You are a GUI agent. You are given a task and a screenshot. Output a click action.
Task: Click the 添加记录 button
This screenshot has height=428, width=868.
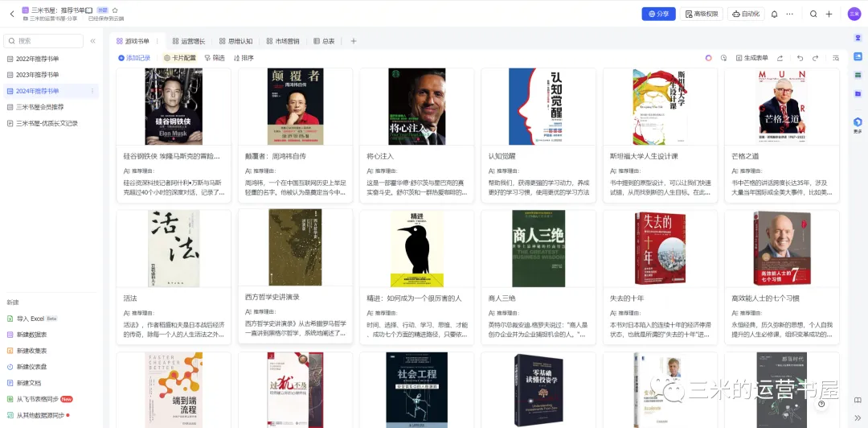[134, 58]
